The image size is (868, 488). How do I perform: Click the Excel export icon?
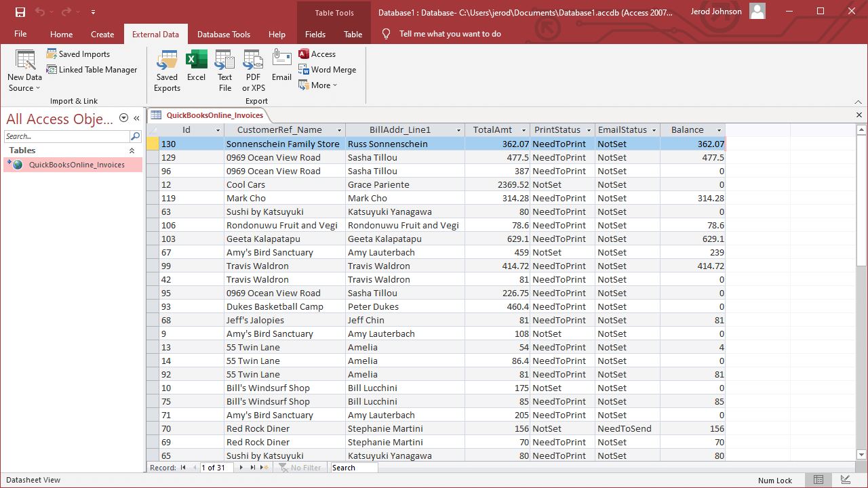coord(196,66)
